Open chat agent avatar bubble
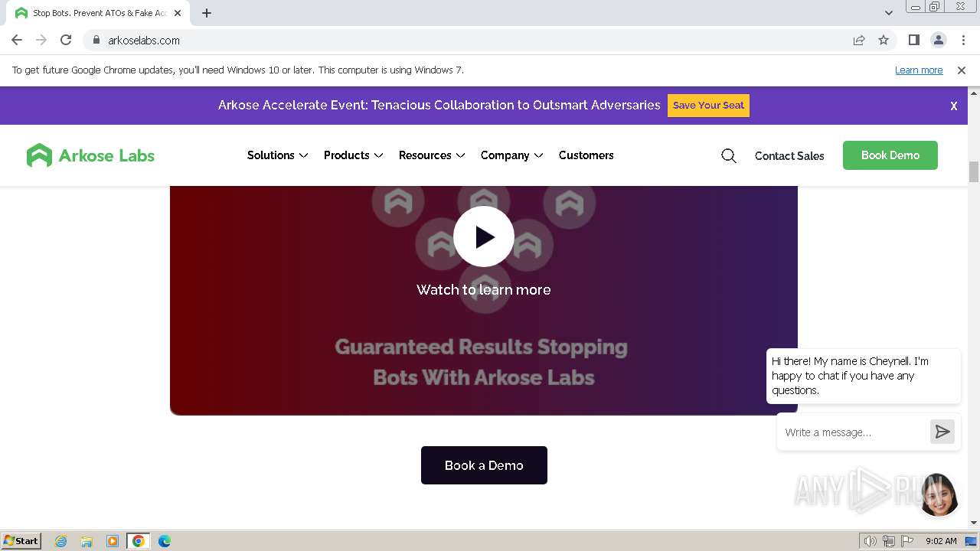 939,494
